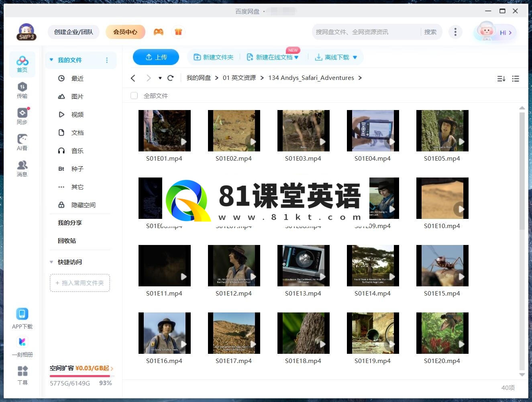Viewport: 532px width, 402px height.
Task: Expand breadcrumb chevron after 134 Andys_Safari_Adventures
Action: tap(360, 78)
